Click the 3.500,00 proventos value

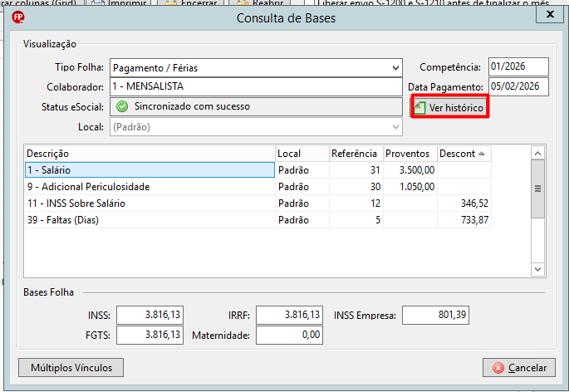point(417,170)
